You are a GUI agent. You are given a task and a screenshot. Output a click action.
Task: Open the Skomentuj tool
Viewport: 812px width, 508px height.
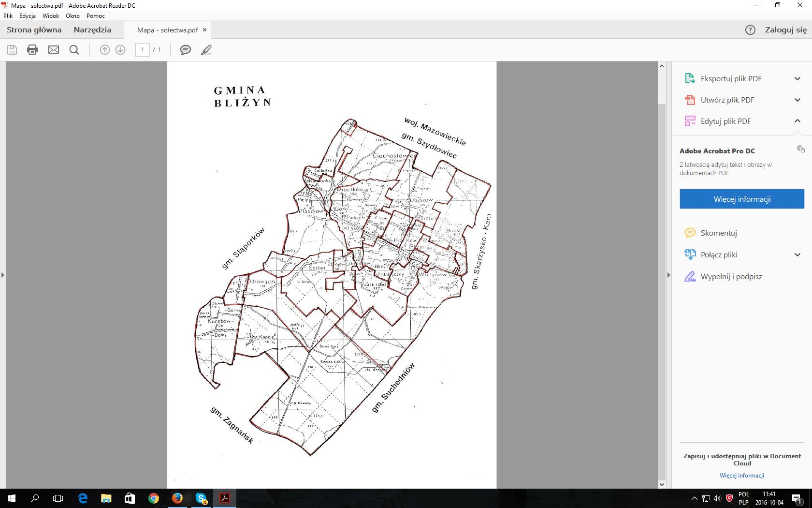tap(719, 233)
